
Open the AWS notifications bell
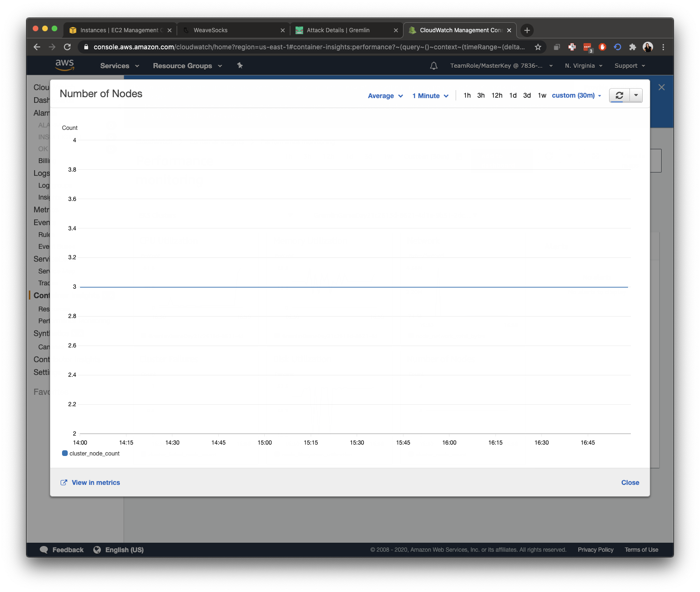click(x=433, y=66)
